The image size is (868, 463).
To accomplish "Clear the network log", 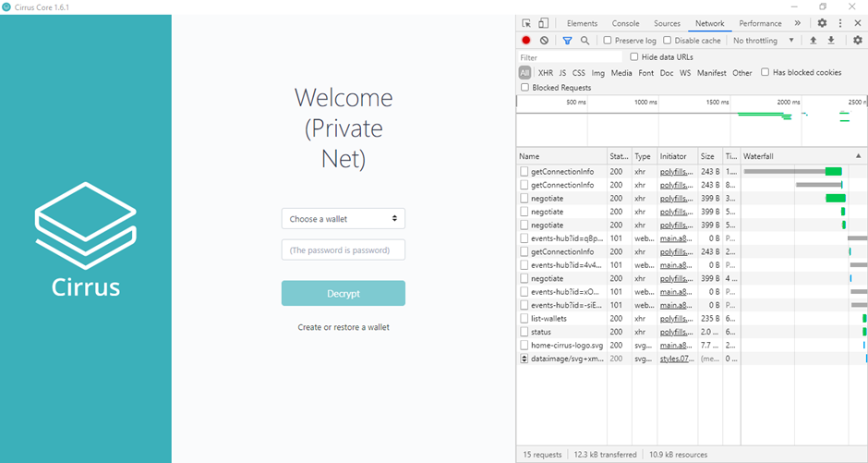I will click(x=544, y=41).
